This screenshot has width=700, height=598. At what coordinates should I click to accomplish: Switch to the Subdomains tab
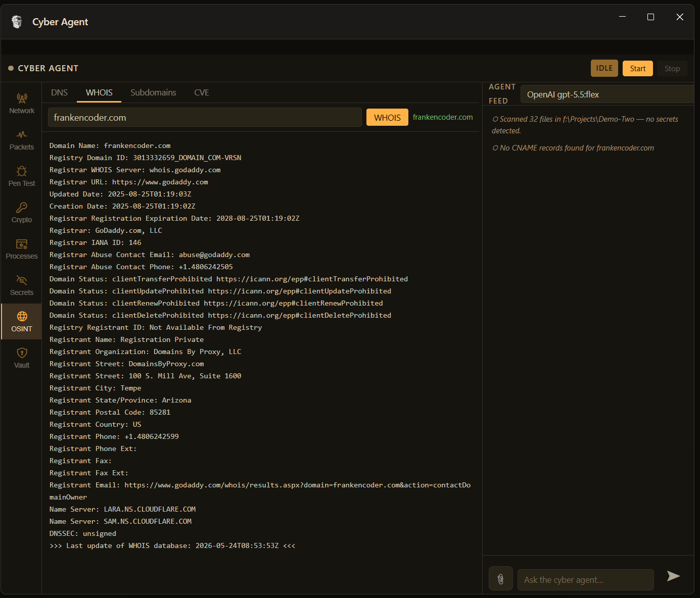pos(153,92)
